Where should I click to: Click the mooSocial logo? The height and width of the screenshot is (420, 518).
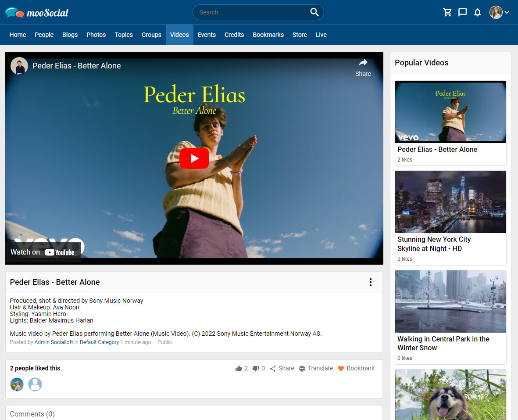(x=37, y=13)
